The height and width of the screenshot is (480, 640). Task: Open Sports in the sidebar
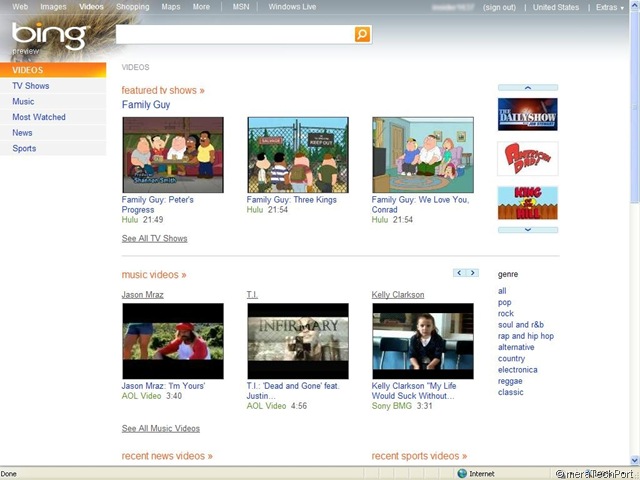[x=53, y=148]
